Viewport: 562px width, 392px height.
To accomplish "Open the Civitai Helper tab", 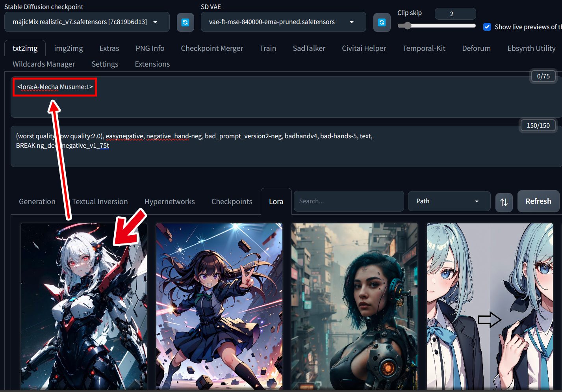I will click(x=364, y=48).
